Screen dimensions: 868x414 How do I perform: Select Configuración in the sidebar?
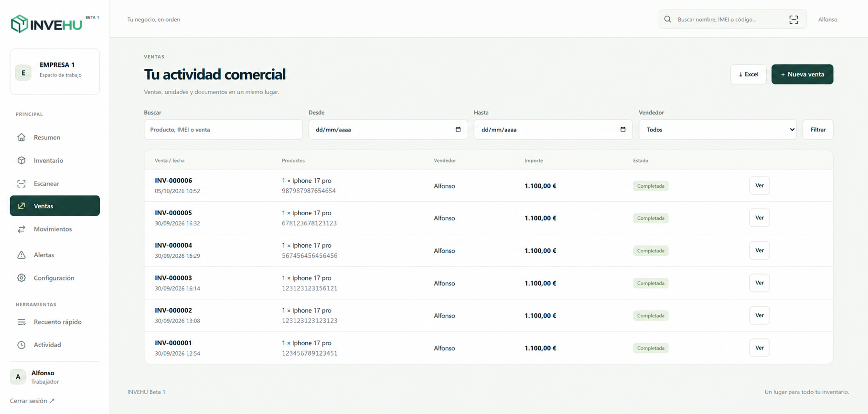55,278
